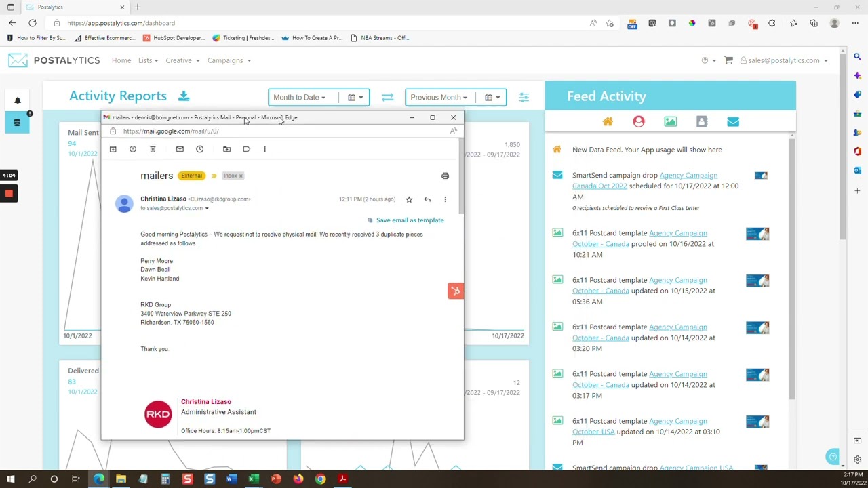Go to the Postalytics Home menu
This screenshot has height=488, width=868.
coord(121,60)
